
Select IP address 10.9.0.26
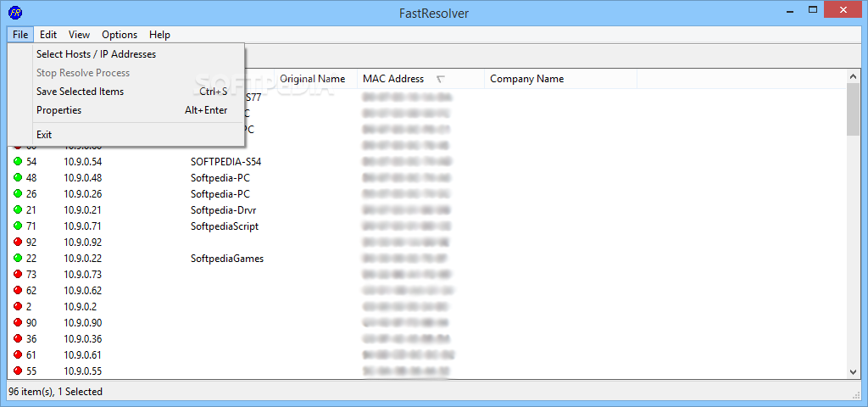click(83, 194)
